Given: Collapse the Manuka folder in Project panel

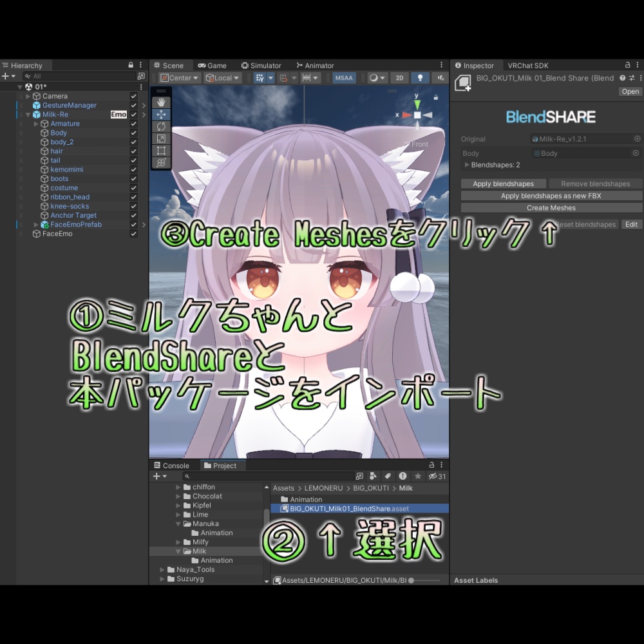Looking at the screenshot, I should (x=178, y=524).
